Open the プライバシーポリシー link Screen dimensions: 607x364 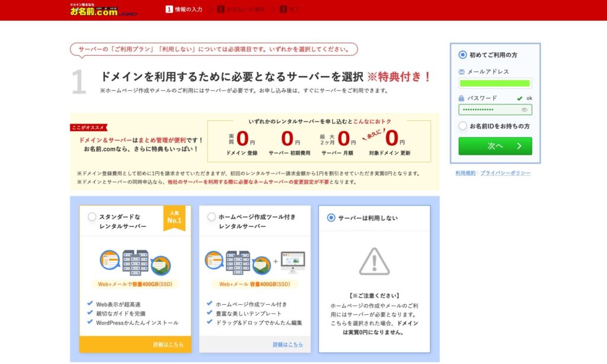tap(505, 173)
